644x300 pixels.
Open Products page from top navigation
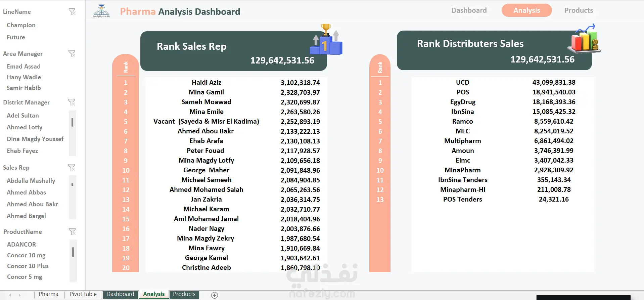[x=579, y=10]
